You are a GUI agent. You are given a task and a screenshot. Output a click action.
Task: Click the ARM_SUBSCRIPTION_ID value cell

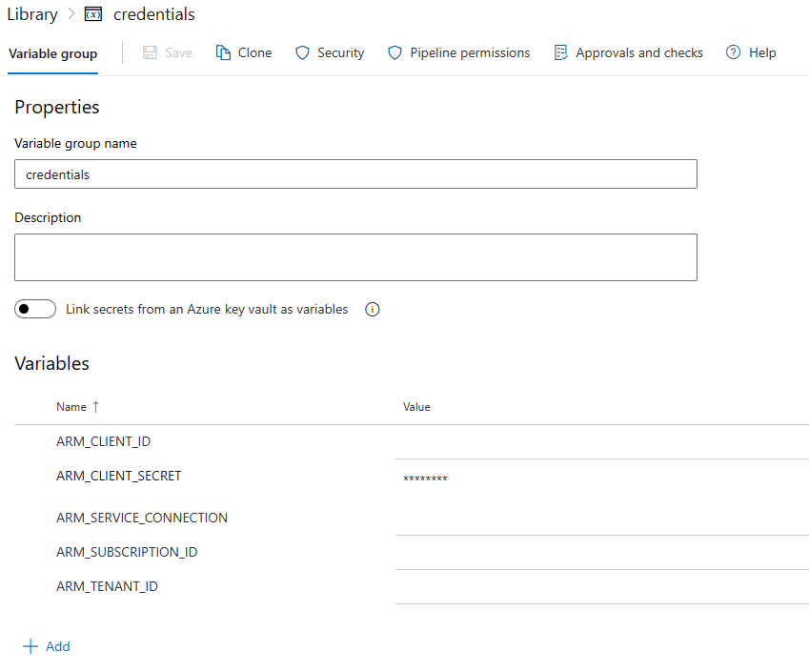[x=600, y=553]
